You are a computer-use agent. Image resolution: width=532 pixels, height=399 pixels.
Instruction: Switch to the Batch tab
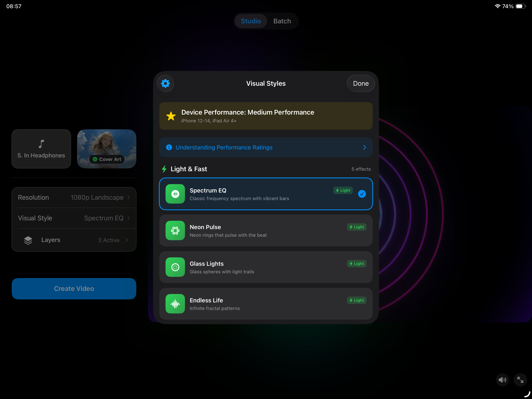(282, 21)
